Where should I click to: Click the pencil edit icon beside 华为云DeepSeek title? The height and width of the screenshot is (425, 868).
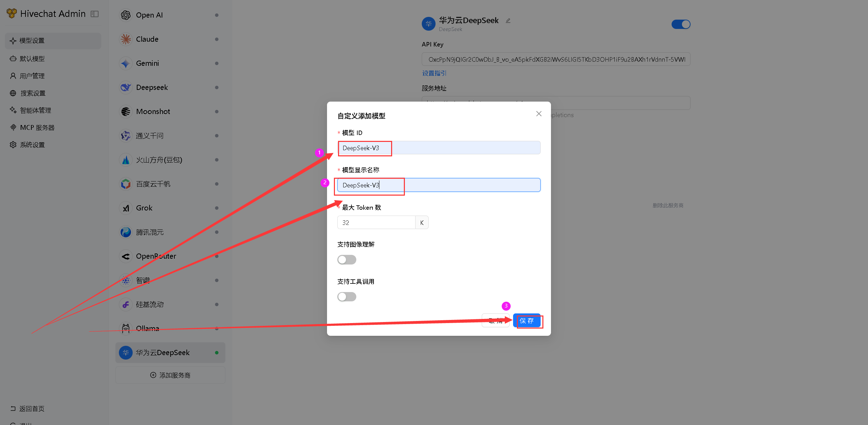coord(508,21)
